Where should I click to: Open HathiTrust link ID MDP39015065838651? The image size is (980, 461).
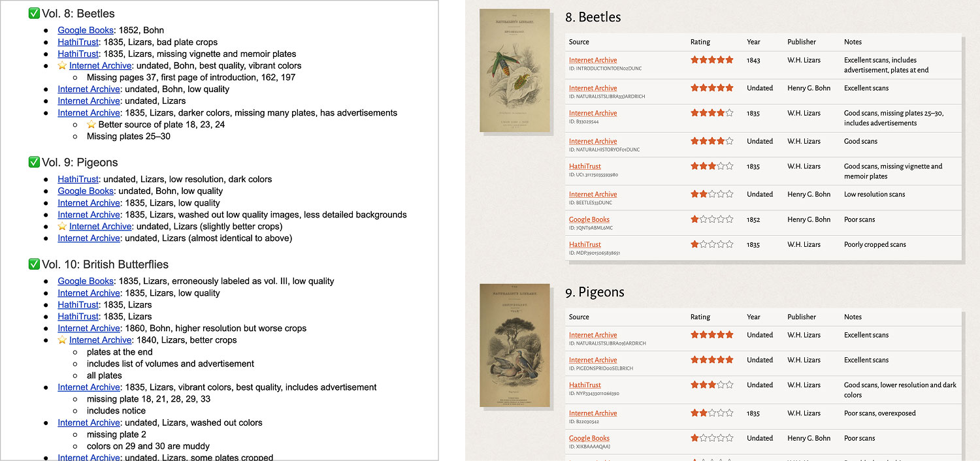tap(585, 244)
